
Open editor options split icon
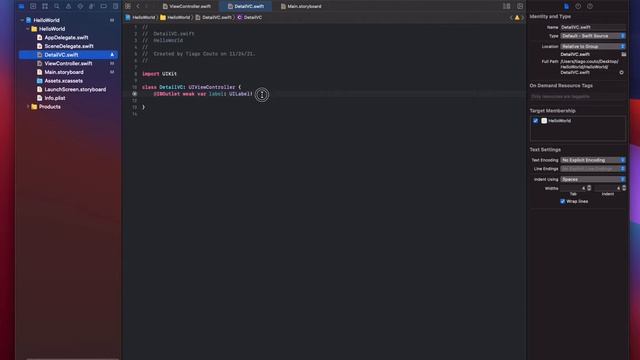(507, 7)
